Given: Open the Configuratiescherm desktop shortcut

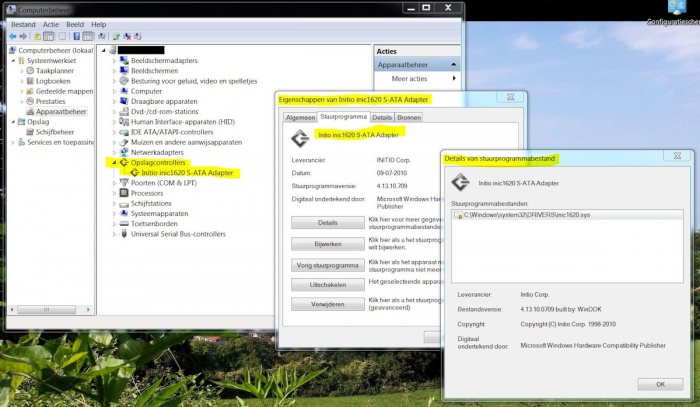Looking at the screenshot, I should pyautogui.click(x=677, y=12).
